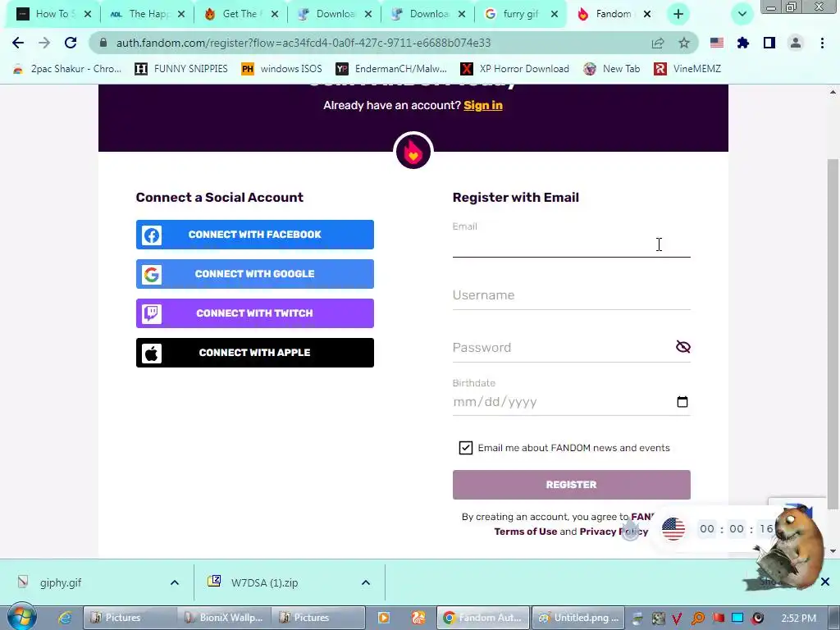This screenshot has height=630, width=840.
Task: Open the tab search dropdown arrow
Action: tap(742, 14)
